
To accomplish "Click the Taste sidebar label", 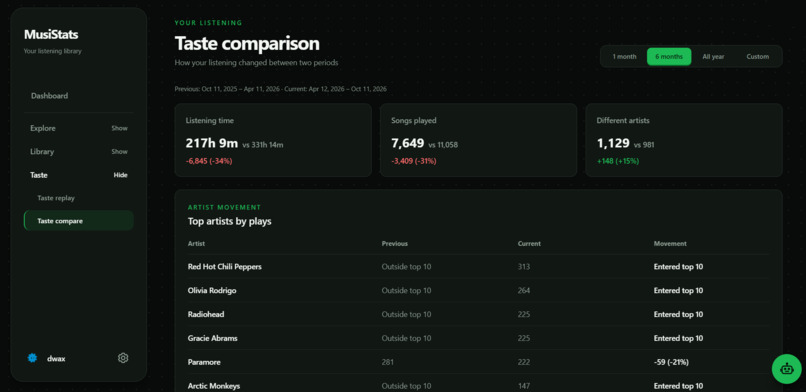I will tap(39, 175).
